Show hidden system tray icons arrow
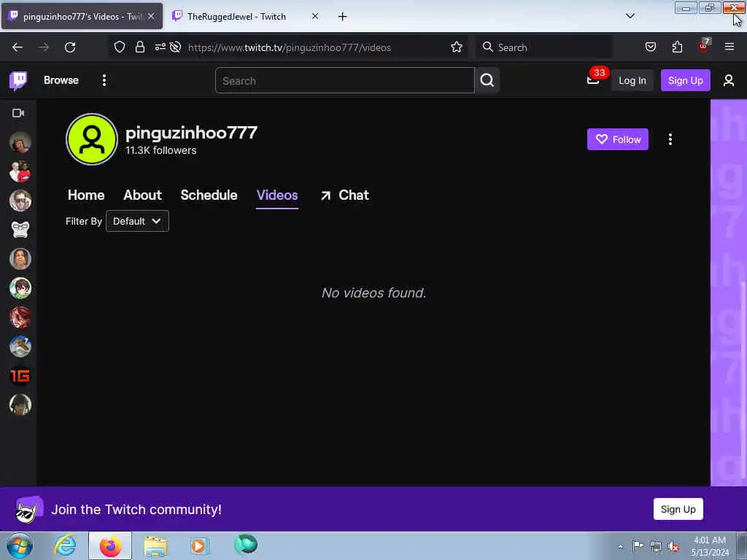This screenshot has height=560, width=747. [620, 547]
